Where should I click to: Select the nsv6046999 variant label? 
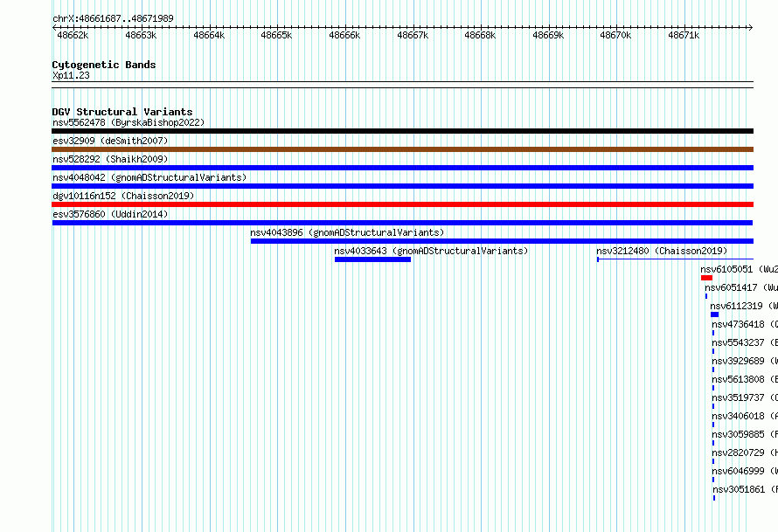pos(745,471)
